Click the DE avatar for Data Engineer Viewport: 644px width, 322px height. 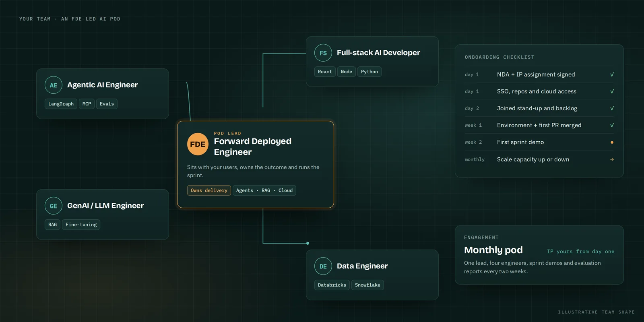323,266
